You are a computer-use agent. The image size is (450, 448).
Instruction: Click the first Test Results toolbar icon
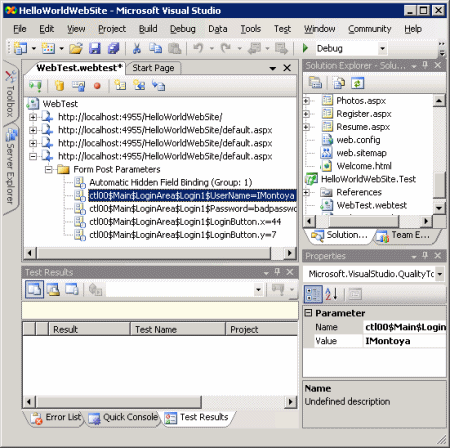click(35, 289)
